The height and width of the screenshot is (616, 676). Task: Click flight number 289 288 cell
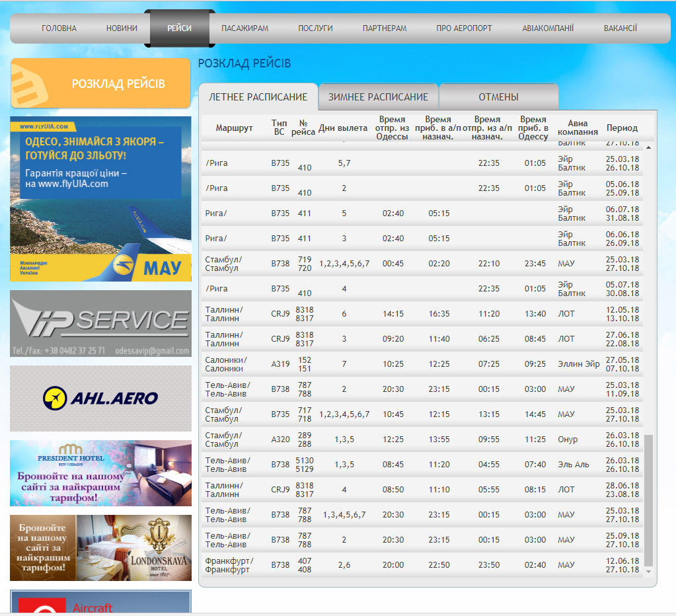click(305, 440)
